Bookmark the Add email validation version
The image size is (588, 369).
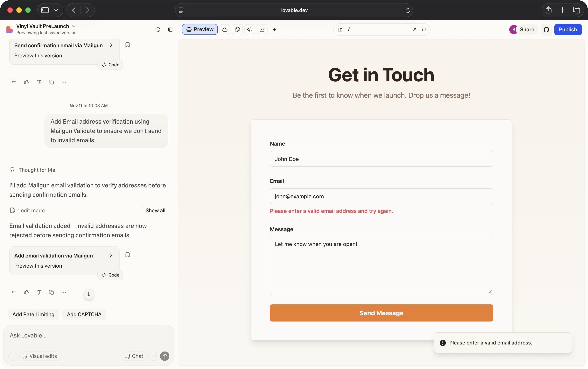(x=128, y=255)
